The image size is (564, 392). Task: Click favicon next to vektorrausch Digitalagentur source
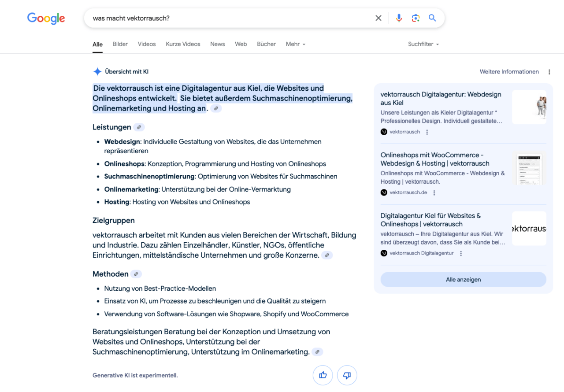click(x=384, y=253)
